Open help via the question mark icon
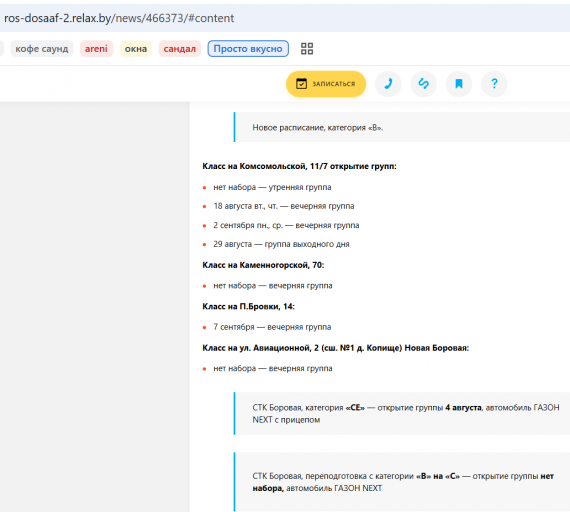This screenshot has width=570, height=512. click(x=494, y=84)
